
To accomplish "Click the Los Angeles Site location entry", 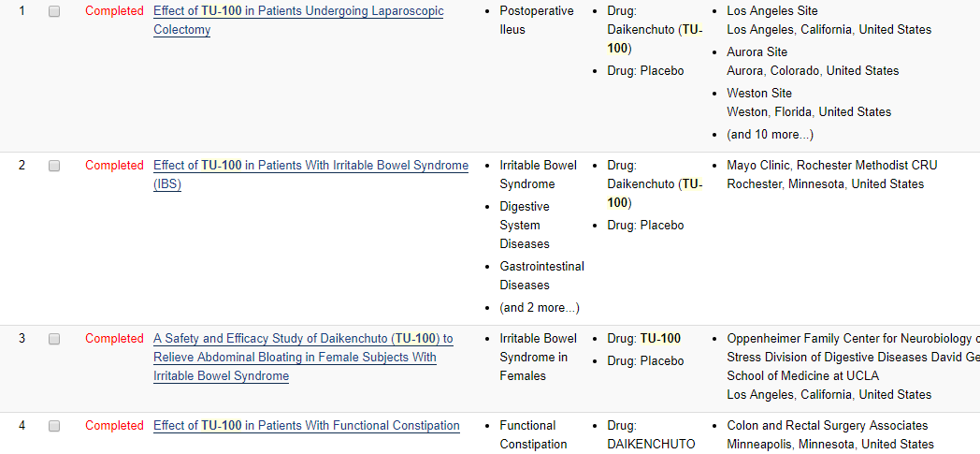I will pos(771,11).
